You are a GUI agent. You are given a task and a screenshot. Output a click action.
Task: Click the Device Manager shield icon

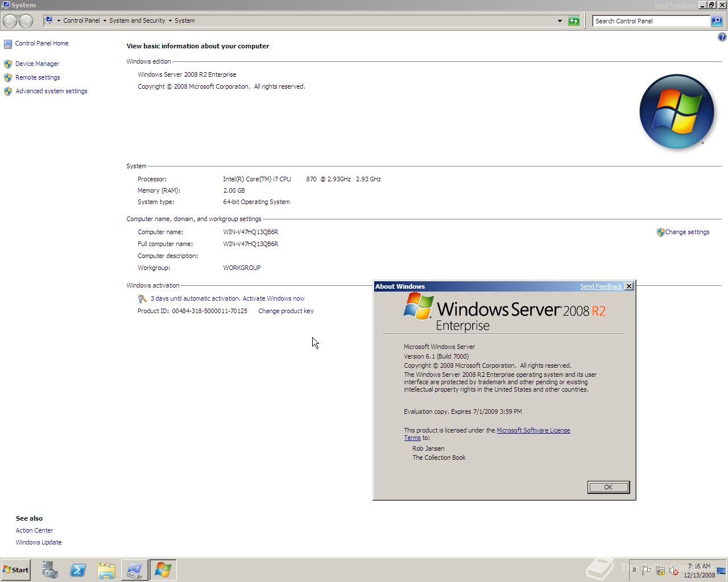[x=8, y=64]
